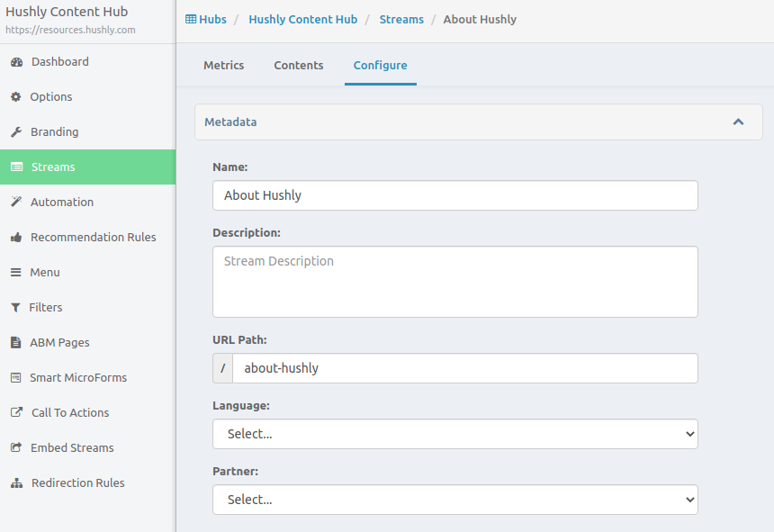Click the Embed Streams share icon
Viewport: 774px width, 532px height.
16,447
